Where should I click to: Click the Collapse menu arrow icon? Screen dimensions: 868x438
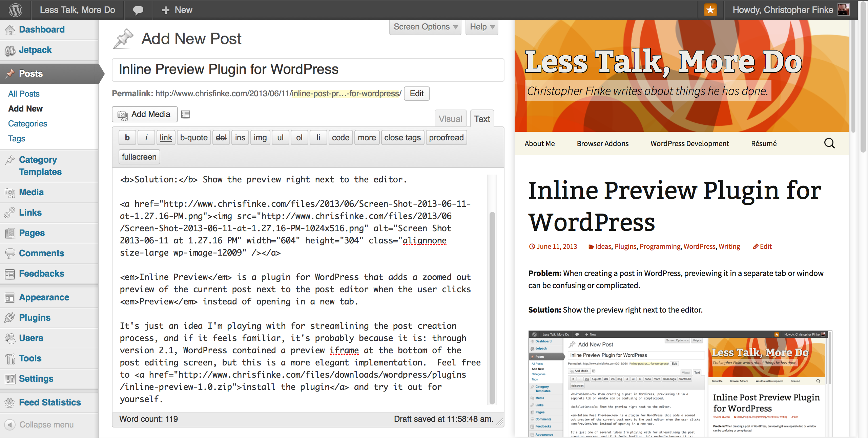(x=10, y=425)
